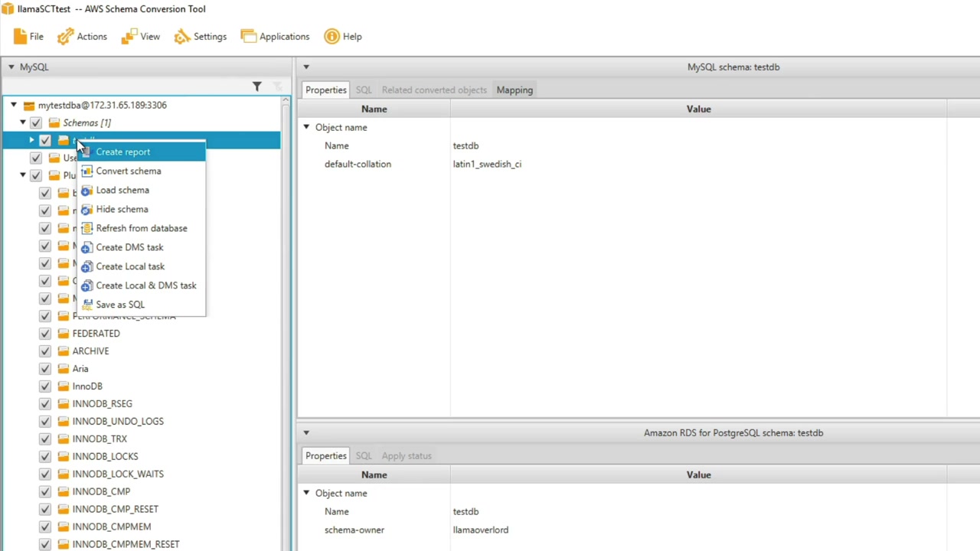
Task: Collapse the MySQL schema: testdb panel
Action: 306,67
